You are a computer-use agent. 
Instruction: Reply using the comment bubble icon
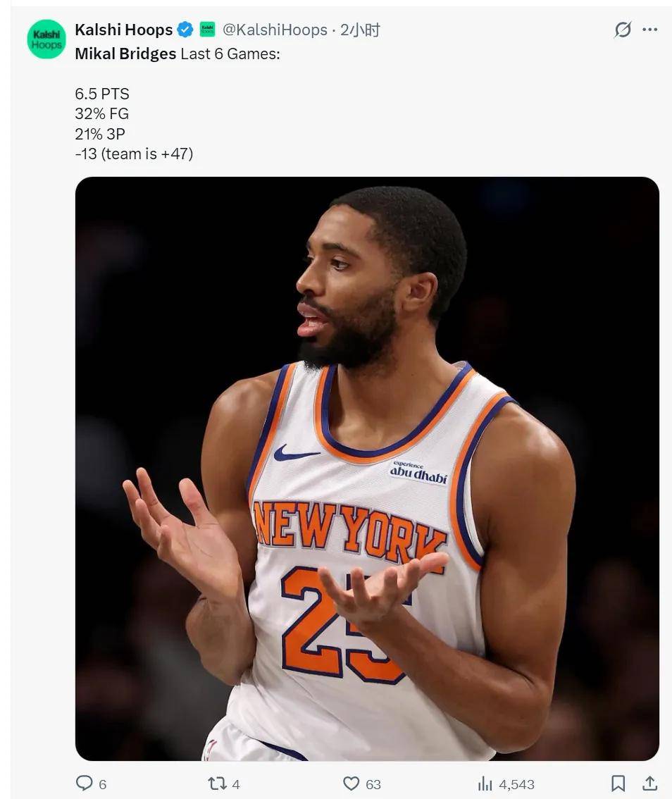pyautogui.click(x=84, y=783)
